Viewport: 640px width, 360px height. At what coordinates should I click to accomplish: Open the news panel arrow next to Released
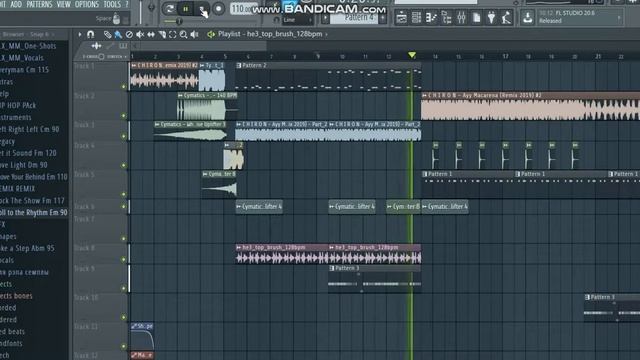tap(619, 18)
